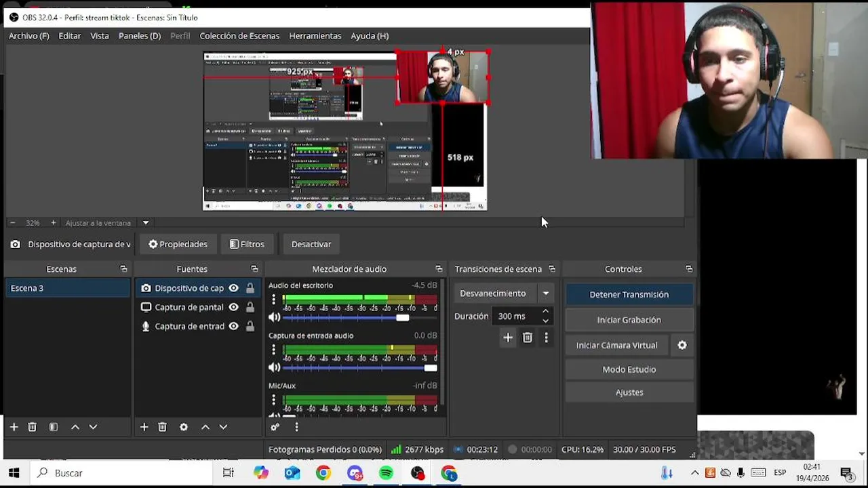The height and width of the screenshot is (488, 868).
Task: Open Editar menu
Action: 70,36
